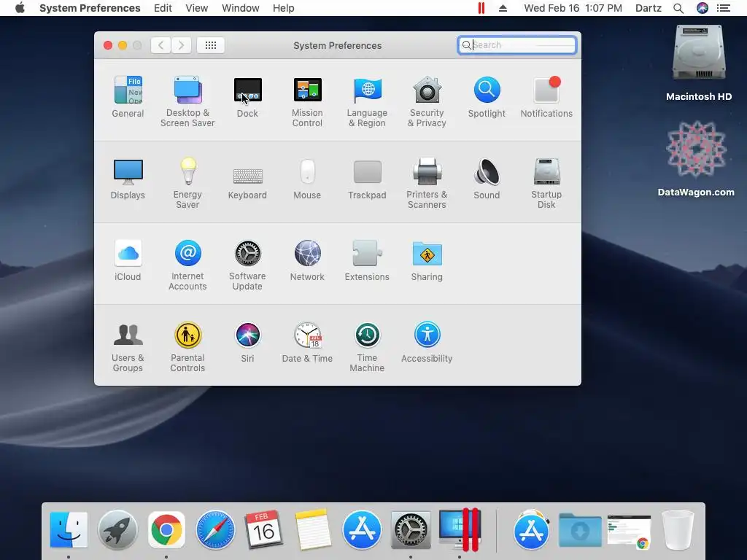
Task: Open Internet Accounts preferences
Action: tap(187, 265)
